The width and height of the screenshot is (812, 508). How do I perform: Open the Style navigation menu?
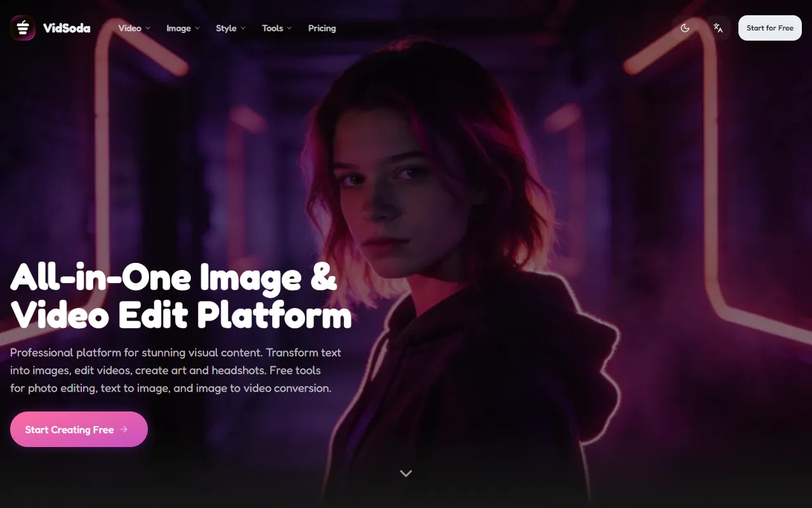(x=226, y=28)
